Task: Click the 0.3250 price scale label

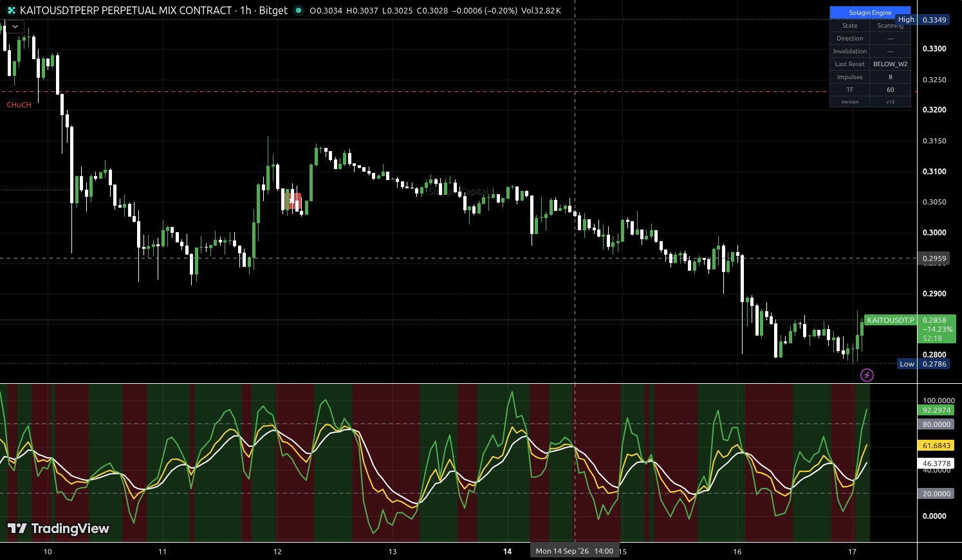Action: pyautogui.click(x=934, y=80)
